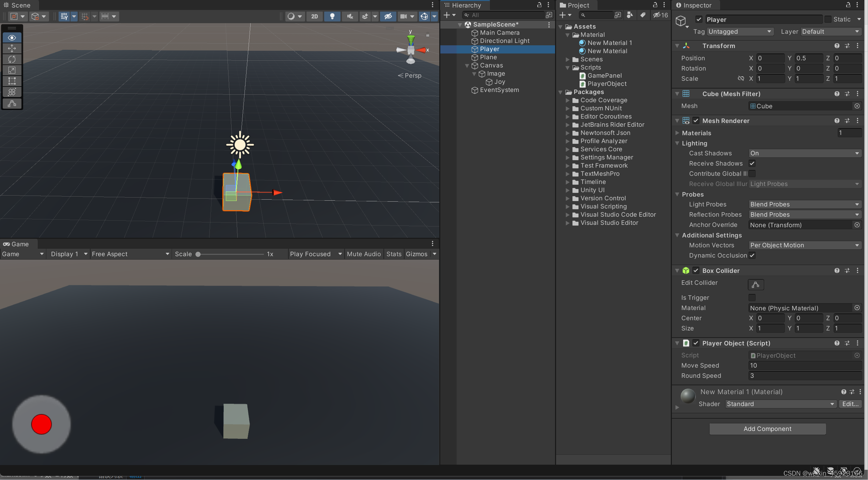Collapse the Canvas item in Hierarchy
The width and height of the screenshot is (868, 480).
coord(467,66)
